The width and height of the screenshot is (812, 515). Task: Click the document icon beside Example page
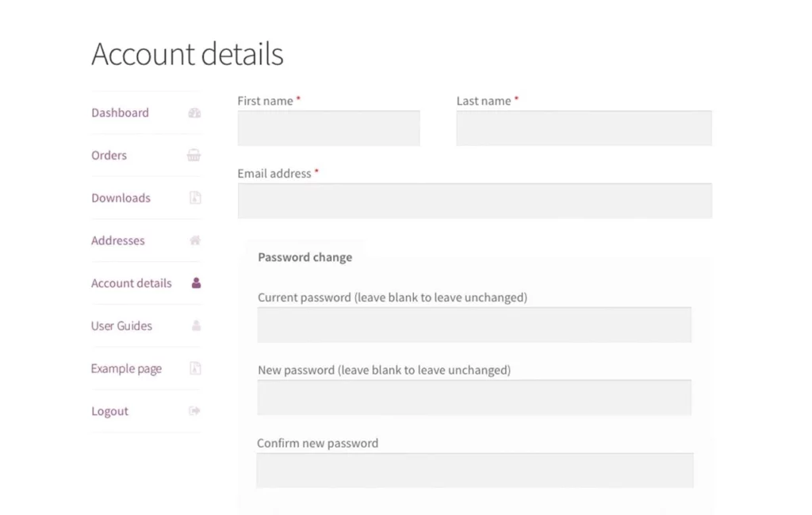[194, 368]
